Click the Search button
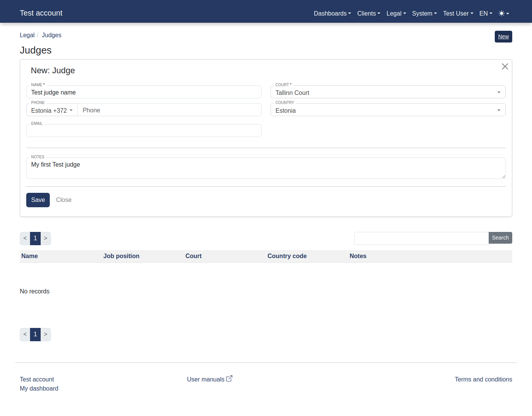This screenshot has width=532, height=416. [500, 238]
